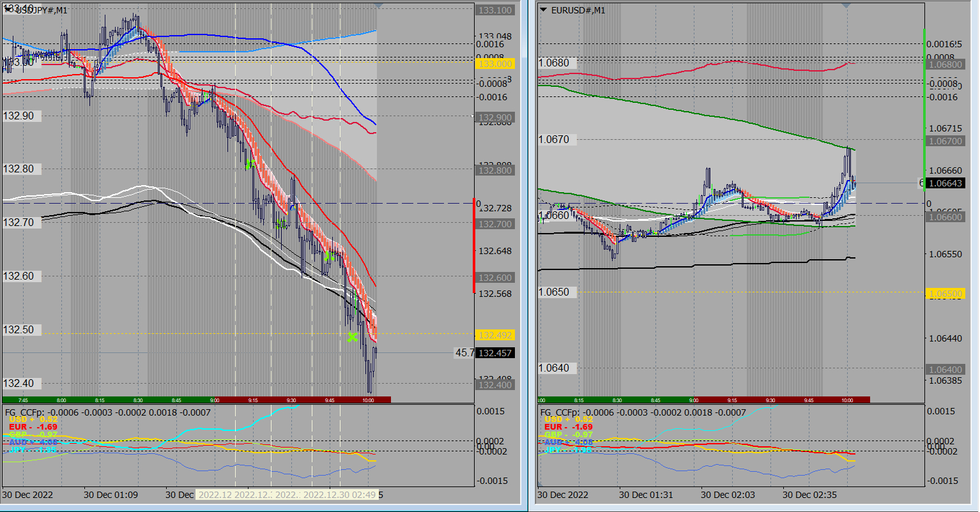Click the EURUSD#,M1 chart title text
Viewport: 980px width, 512px height.
[578, 10]
